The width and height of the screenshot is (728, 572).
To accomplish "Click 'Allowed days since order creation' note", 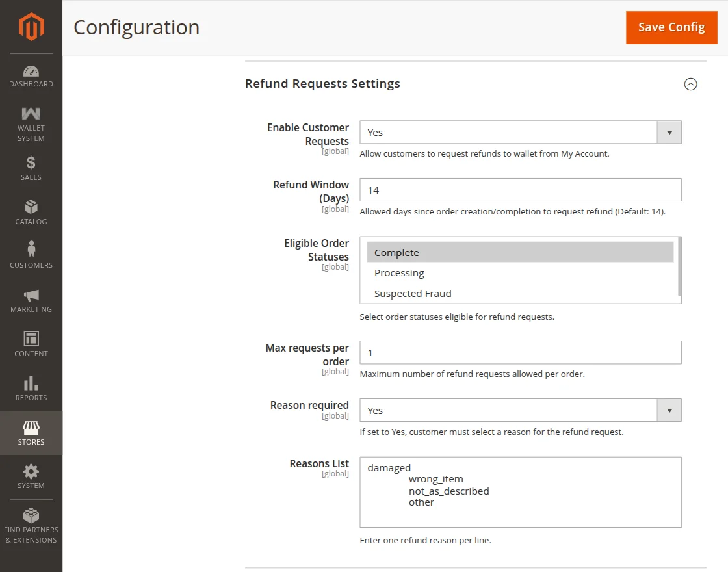I will tap(513, 212).
